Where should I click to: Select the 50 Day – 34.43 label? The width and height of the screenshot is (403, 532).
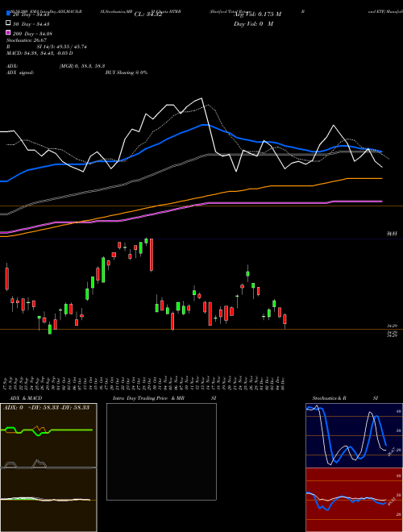tap(31, 24)
